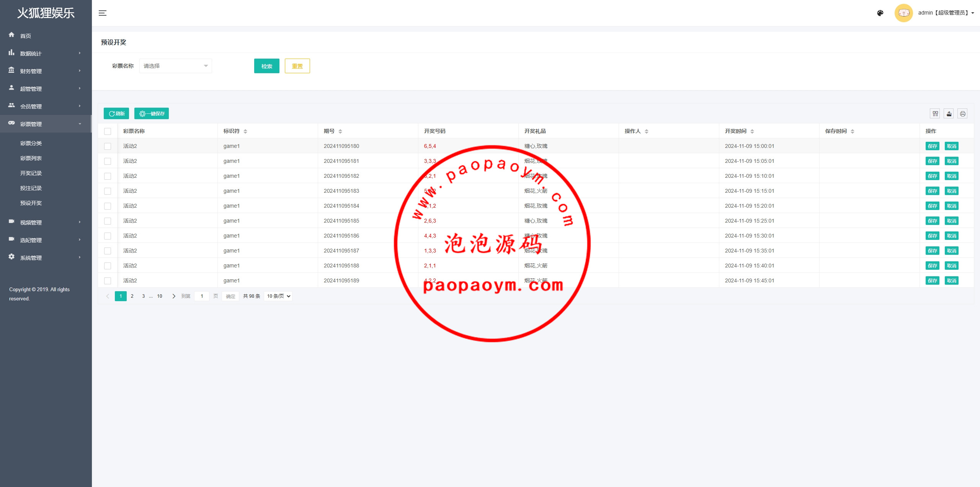Click the 财务管理 bank icon
The width and height of the screenshot is (980, 487).
click(x=11, y=70)
